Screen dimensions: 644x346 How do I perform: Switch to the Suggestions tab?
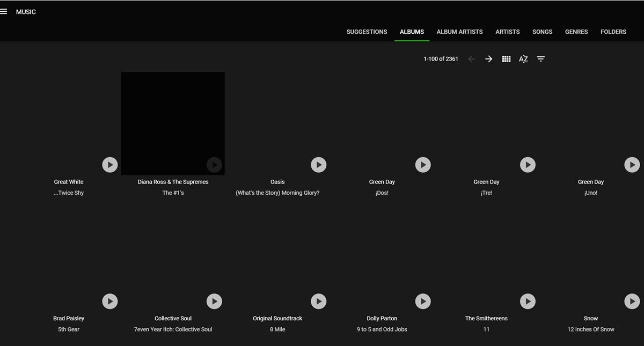click(x=367, y=32)
